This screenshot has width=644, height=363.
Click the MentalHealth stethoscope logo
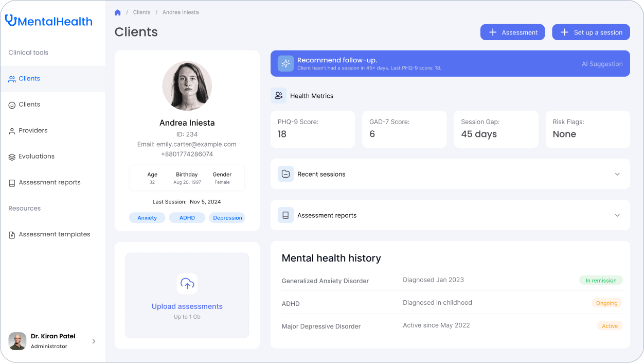[x=11, y=21]
